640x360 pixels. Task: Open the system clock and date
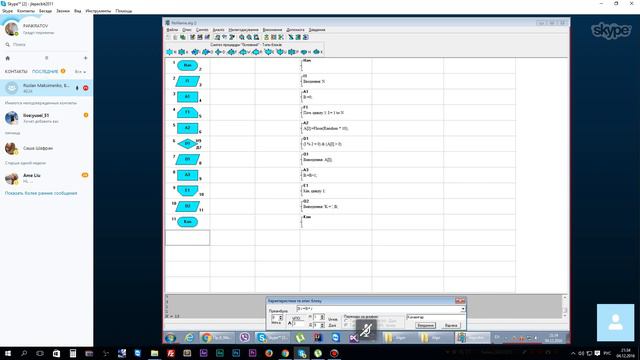[625, 353]
